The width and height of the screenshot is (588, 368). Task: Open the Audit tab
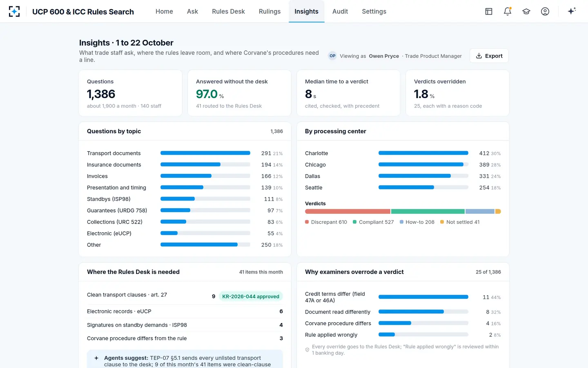click(340, 11)
